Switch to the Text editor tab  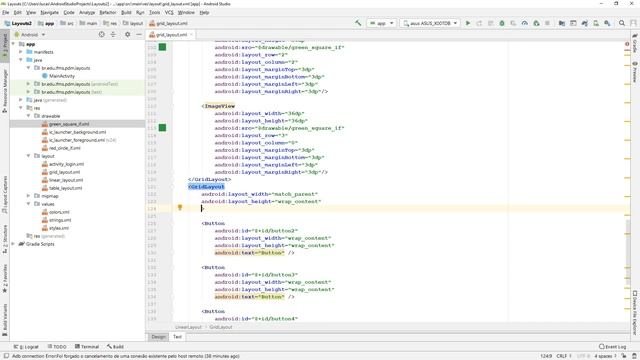tap(177, 337)
